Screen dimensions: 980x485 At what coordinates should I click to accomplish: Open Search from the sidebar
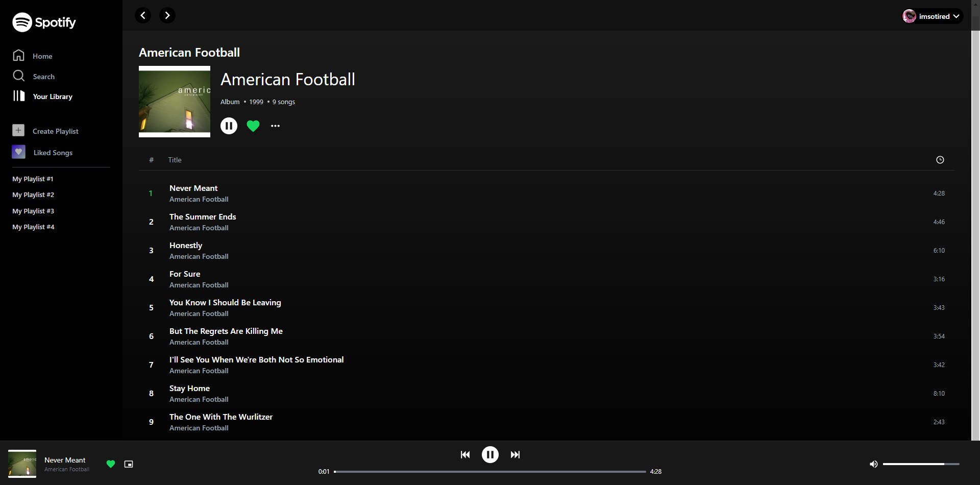(34, 76)
